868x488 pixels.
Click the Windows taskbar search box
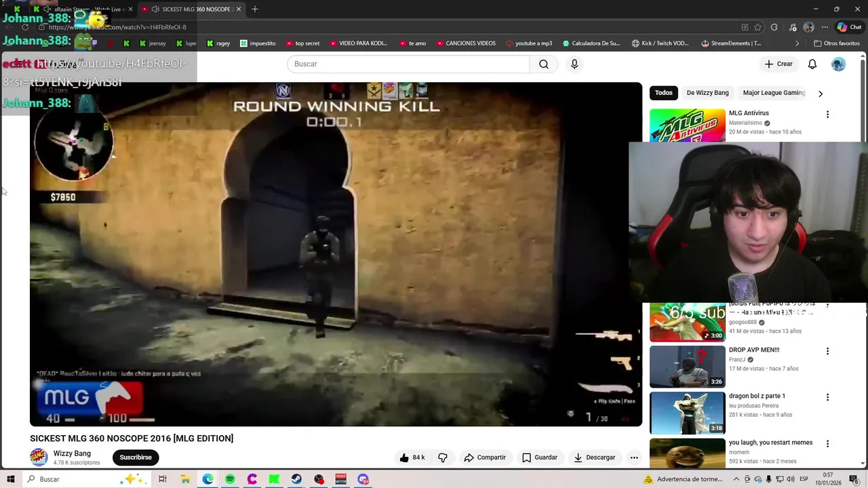coord(88,479)
